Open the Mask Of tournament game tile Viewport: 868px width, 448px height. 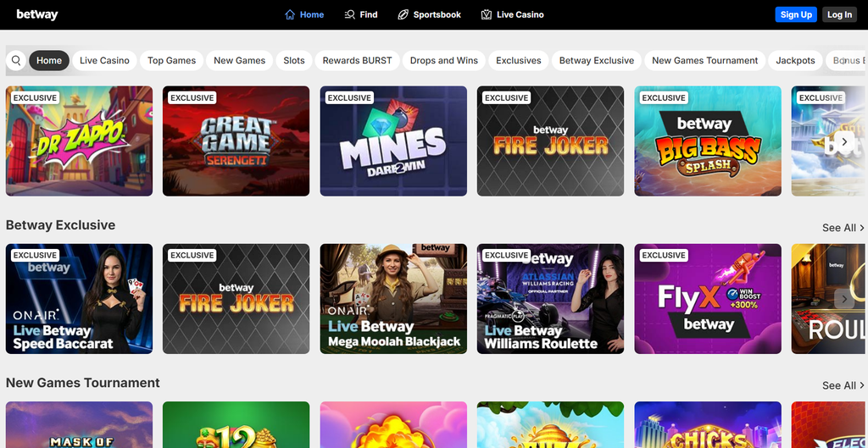click(79, 425)
